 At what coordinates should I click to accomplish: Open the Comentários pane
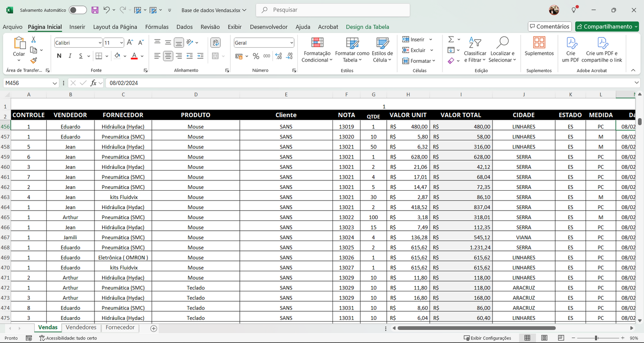pyautogui.click(x=550, y=26)
